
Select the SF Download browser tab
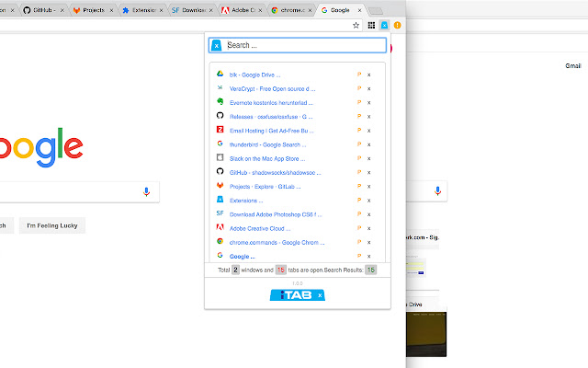192,10
